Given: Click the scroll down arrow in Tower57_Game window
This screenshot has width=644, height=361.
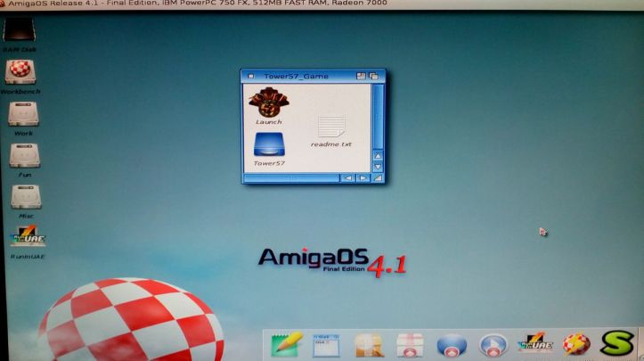Looking at the screenshot, I should [378, 168].
